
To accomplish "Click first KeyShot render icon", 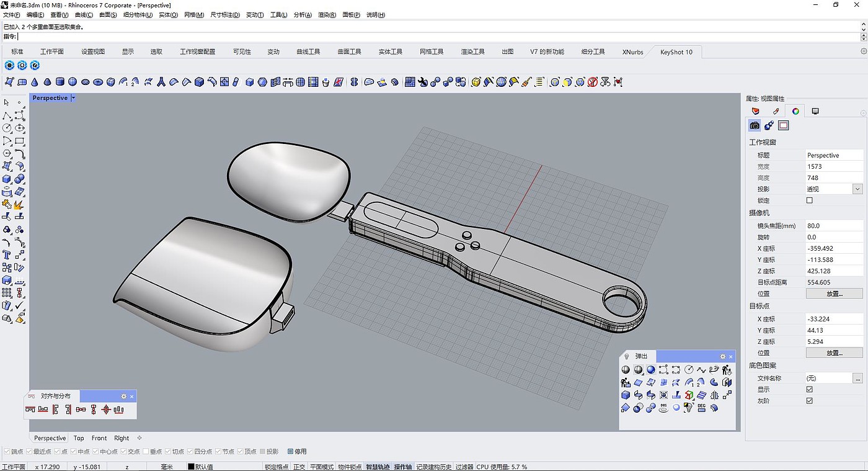I will 9,65.
